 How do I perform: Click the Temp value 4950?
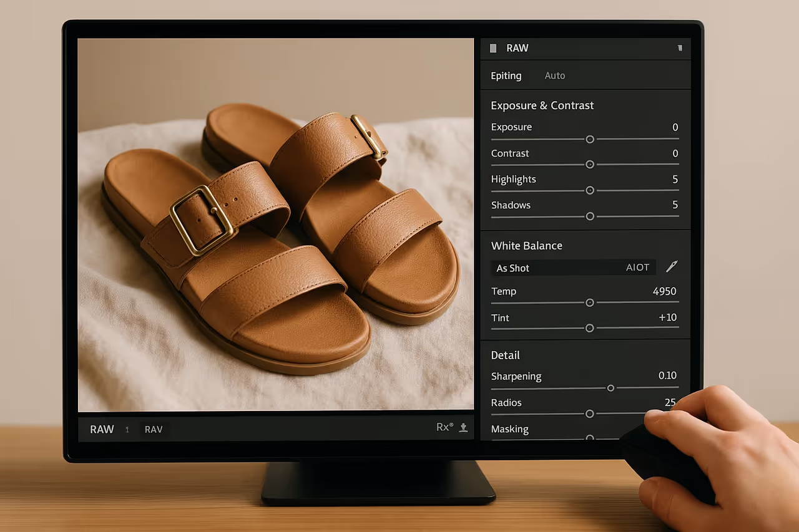click(664, 291)
